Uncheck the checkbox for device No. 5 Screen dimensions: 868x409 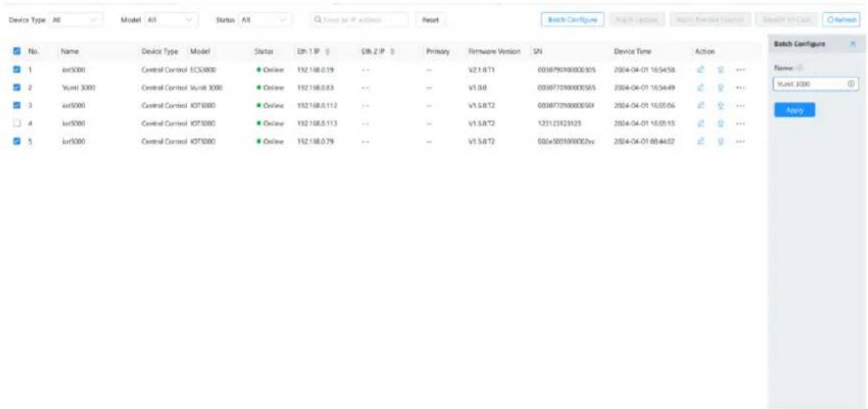(x=17, y=142)
